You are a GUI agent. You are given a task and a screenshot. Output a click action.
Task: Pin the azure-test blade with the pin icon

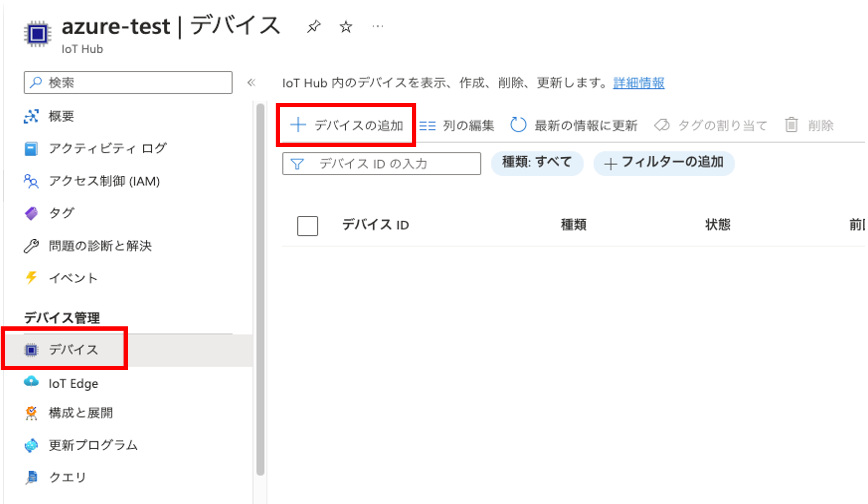click(x=314, y=26)
